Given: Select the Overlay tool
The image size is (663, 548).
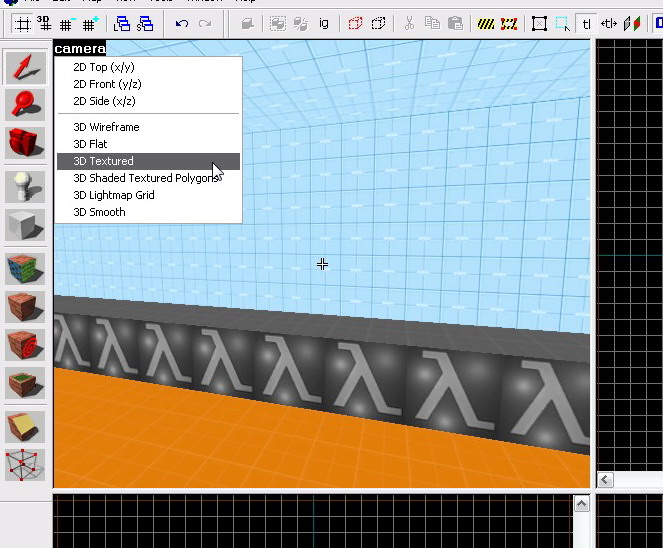Looking at the screenshot, I should (25, 383).
